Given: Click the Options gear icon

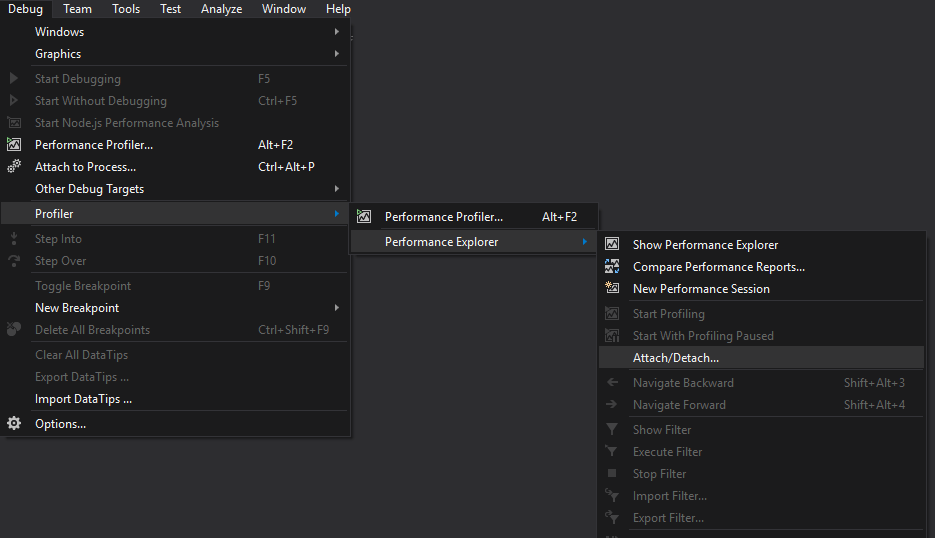Looking at the screenshot, I should [14, 423].
